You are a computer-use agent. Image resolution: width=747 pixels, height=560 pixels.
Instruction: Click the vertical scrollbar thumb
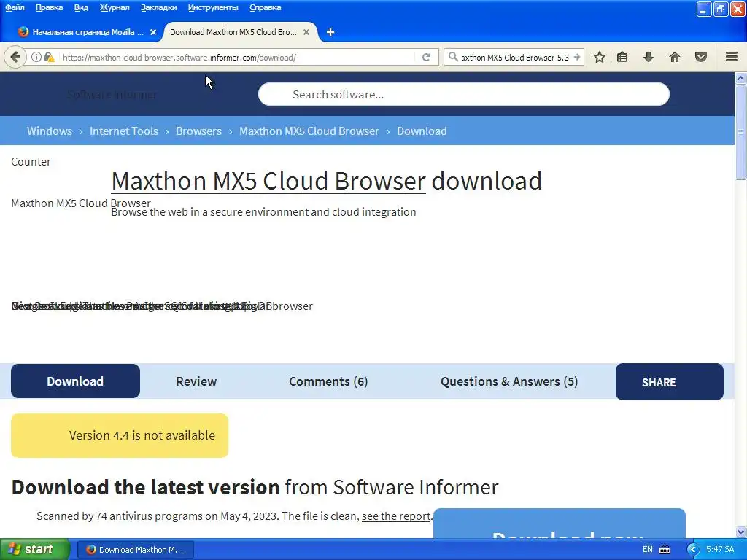tap(741, 133)
